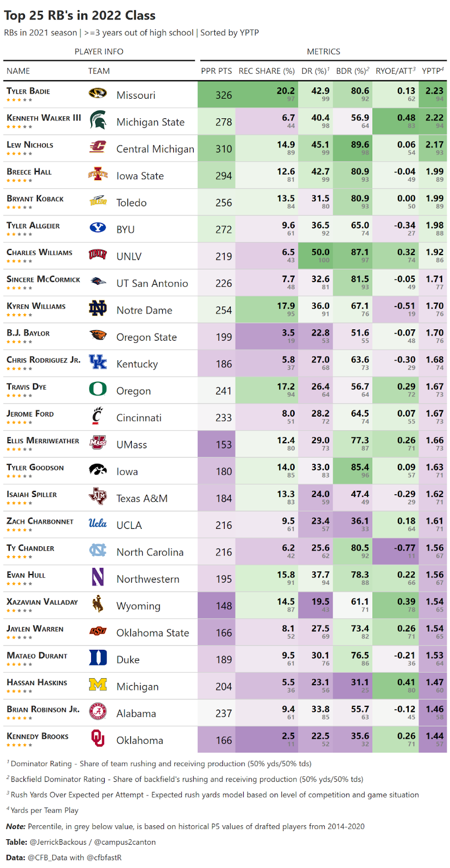Click the Notre Dame ND logo
450x868 pixels.
98,308
